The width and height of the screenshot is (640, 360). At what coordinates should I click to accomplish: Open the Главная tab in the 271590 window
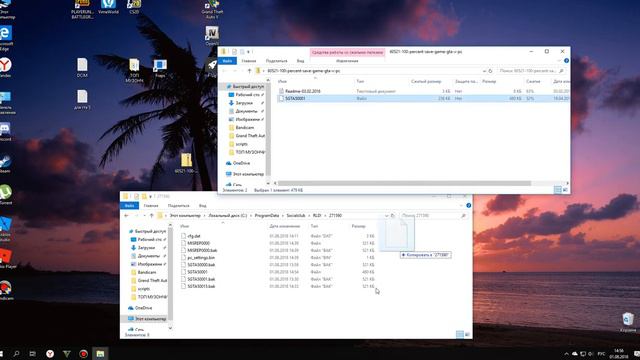pos(151,205)
